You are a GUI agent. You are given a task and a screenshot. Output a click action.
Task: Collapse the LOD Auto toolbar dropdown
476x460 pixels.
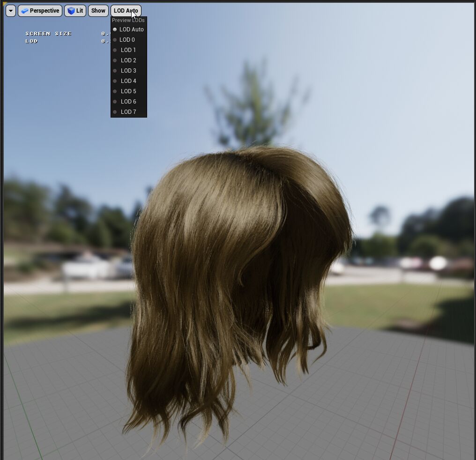pyautogui.click(x=126, y=11)
